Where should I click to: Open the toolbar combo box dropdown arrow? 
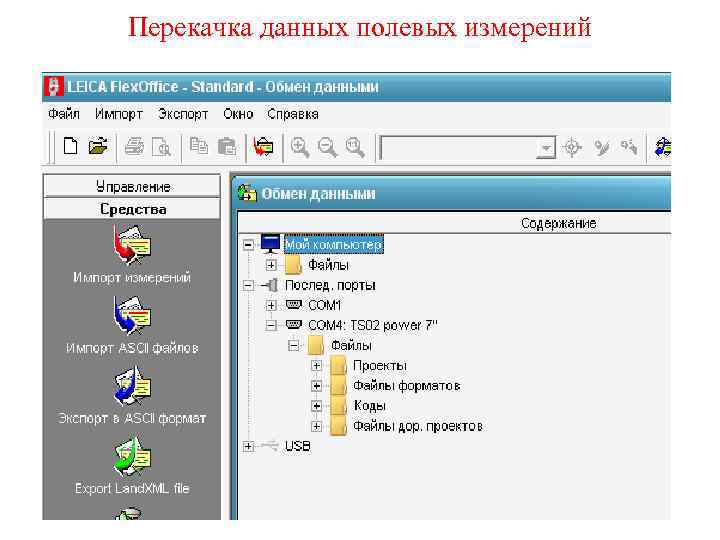(546, 148)
